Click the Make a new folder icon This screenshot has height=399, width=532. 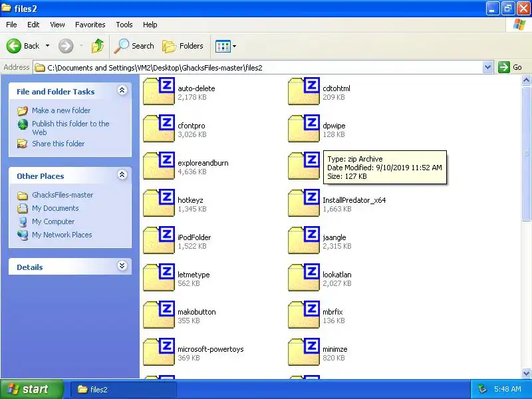(x=23, y=110)
